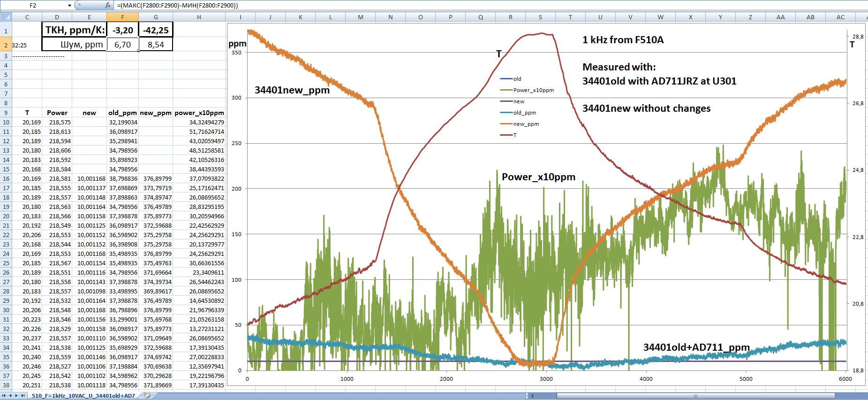Click the 'Power' column heading cell
Viewport: 868px width, 400px height.
click(57, 113)
